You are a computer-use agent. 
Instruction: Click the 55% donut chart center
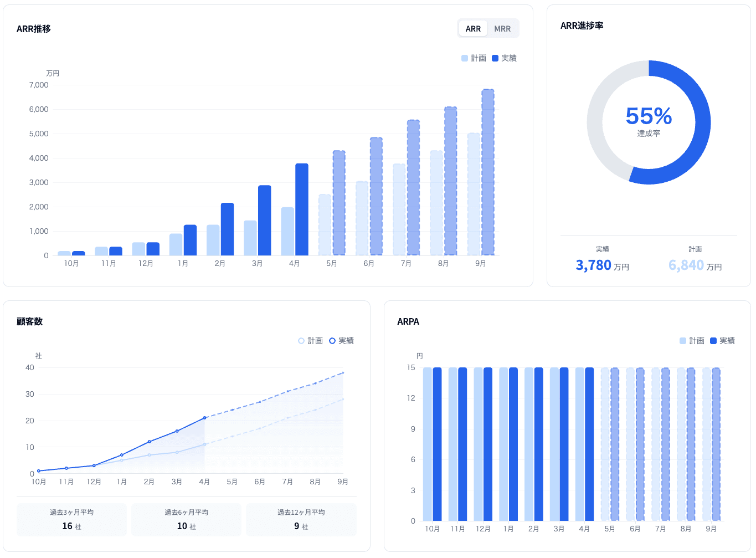pyautogui.click(x=649, y=122)
